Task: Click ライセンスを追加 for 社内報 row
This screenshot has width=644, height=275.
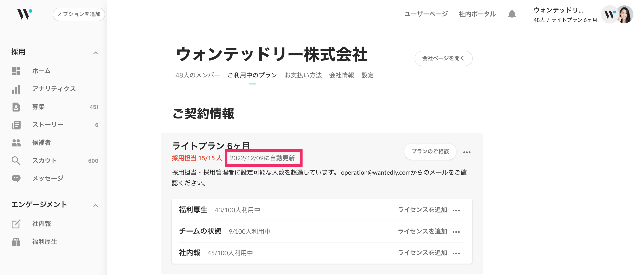Action: 422,253
